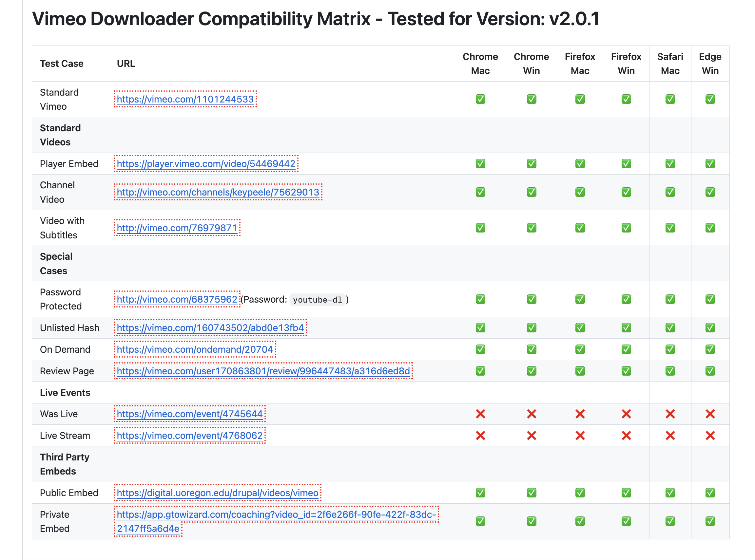Image resolution: width=755 pixels, height=560 pixels.
Task: Open the http://vimeo.com/76979871 link
Action: click(177, 228)
